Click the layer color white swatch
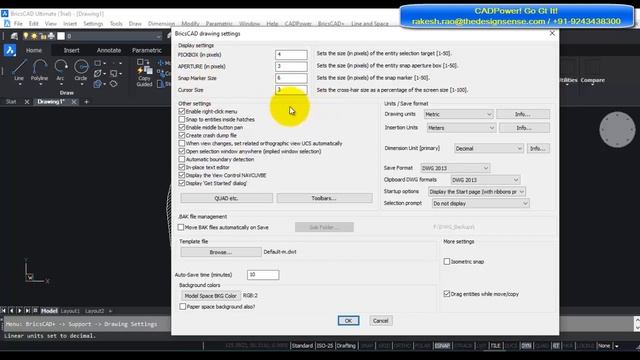The image size is (640, 360). 61,36
